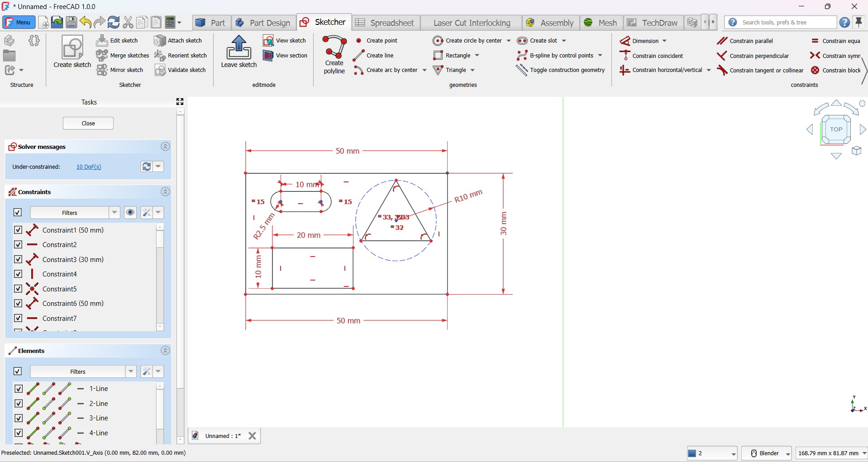Screen dimensions: 868x462
Task: Apply Constrain coincident
Action: pos(652,56)
